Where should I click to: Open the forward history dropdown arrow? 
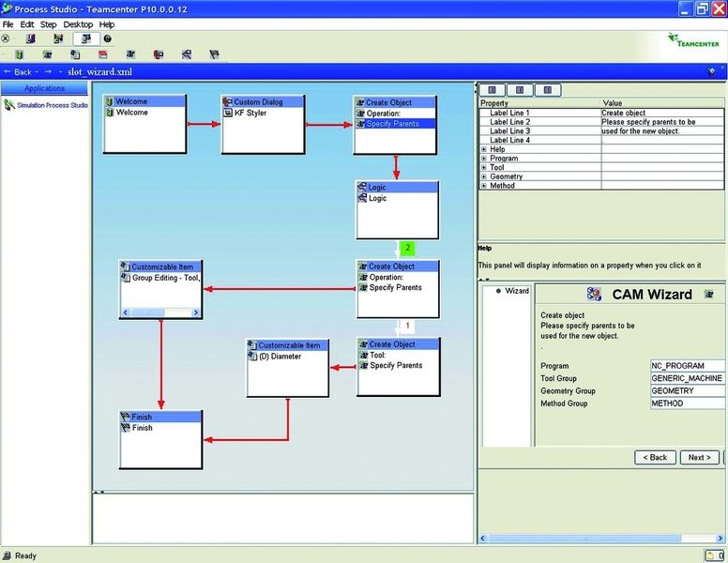60,72
